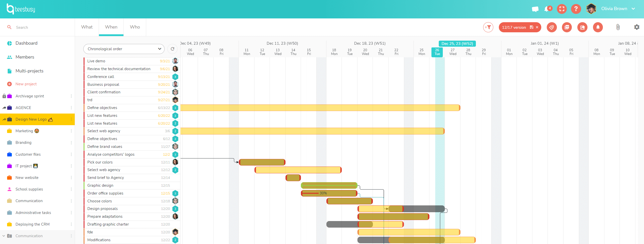Screen dimensions: 644x244
Task: Open the Branding project
Action: tap(23, 143)
